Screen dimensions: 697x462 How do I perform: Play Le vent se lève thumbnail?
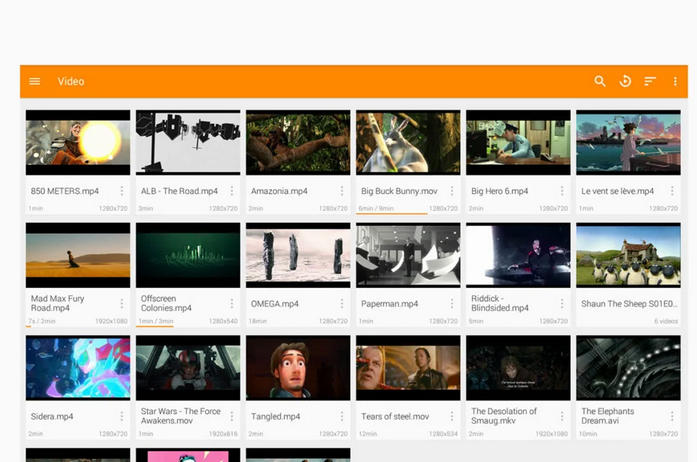629,142
